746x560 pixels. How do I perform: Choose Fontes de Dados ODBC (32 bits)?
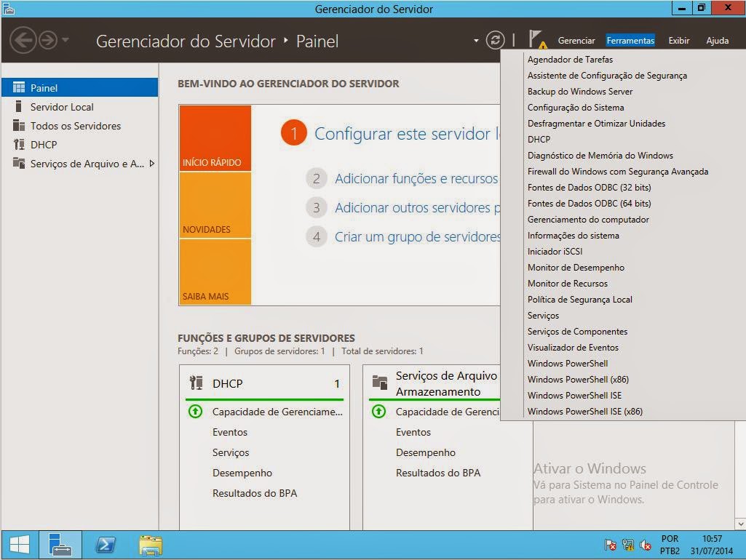pyautogui.click(x=589, y=188)
